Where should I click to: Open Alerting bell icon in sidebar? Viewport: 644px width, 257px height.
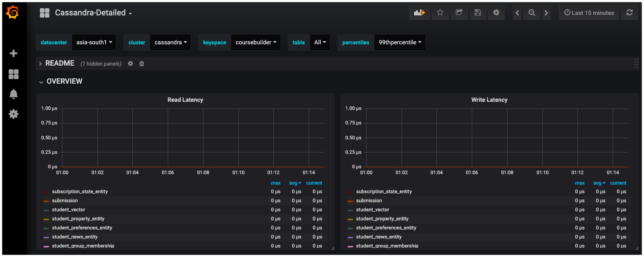click(14, 94)
